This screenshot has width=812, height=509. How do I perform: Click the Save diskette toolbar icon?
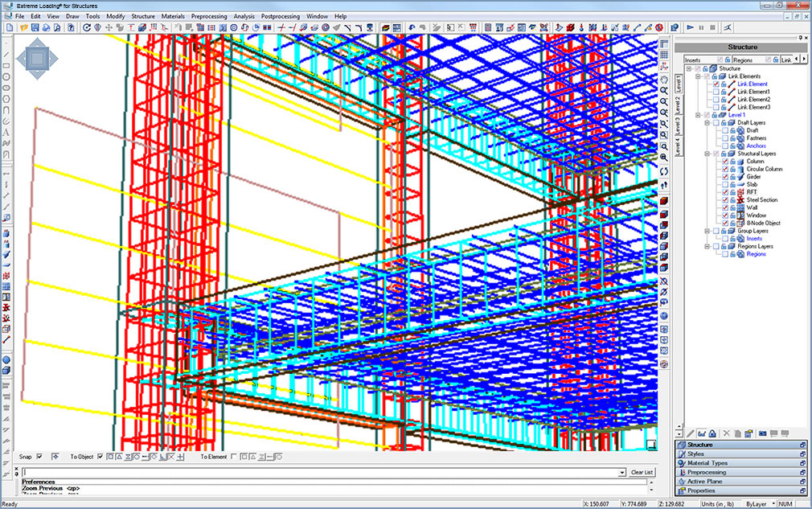35,27
